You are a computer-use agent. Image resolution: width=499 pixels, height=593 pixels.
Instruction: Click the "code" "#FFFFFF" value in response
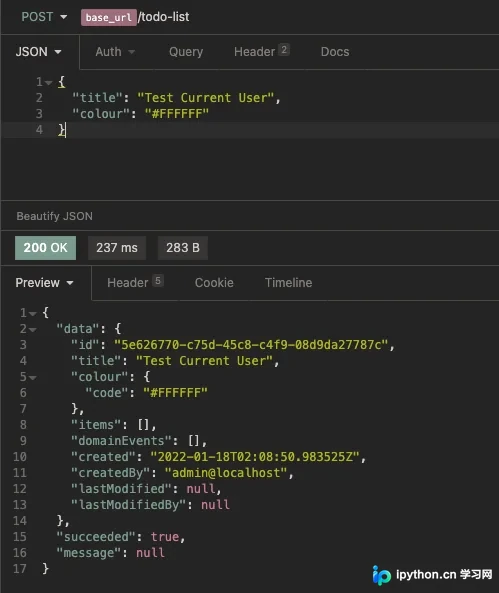[x=175, y=393]
